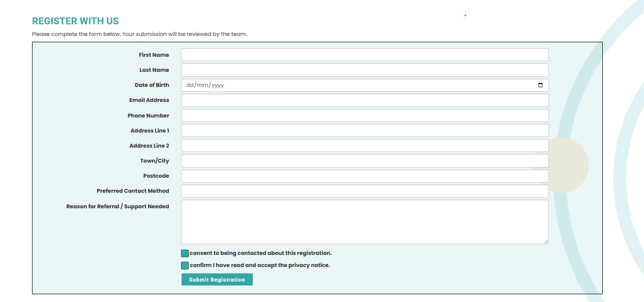Click inside the Reason for Referral text area
Screen dimensions: 644x302
pyautogui.click(x=365, y=222)
